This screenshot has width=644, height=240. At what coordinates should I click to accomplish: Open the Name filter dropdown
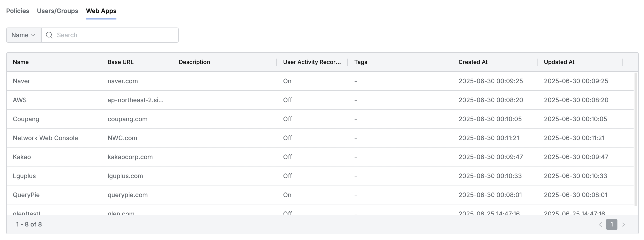(23, 35)
